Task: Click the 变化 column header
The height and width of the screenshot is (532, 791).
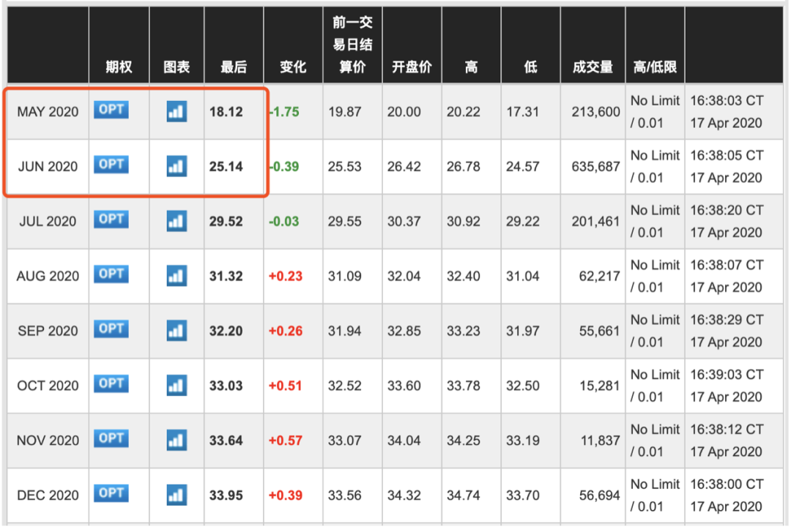Action: point(293,67)
